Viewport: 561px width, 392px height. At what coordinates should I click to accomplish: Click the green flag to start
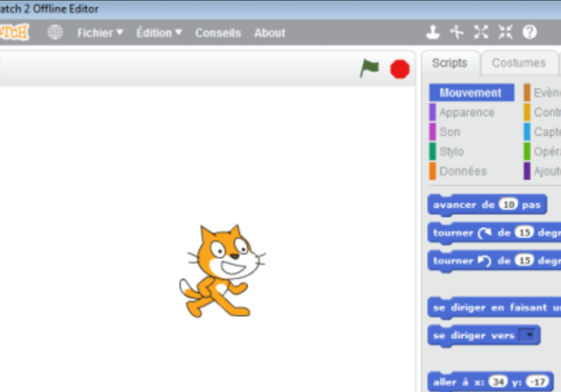(369, 68)
